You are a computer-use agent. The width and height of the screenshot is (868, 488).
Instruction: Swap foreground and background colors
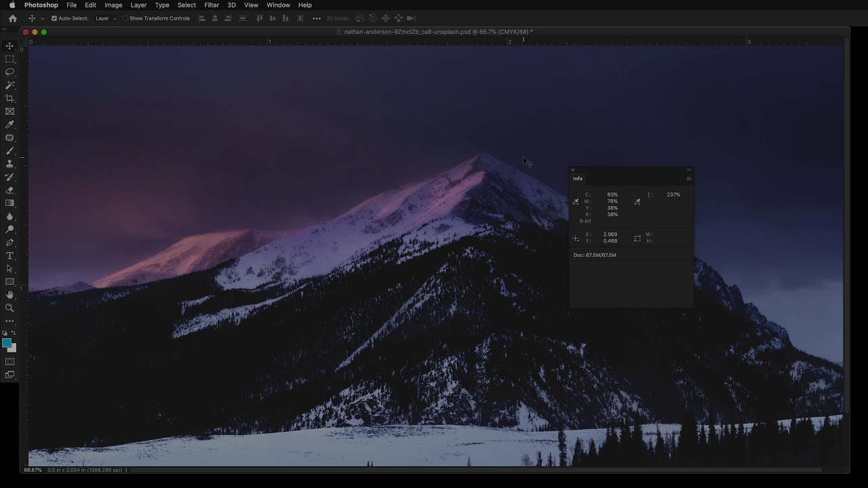tap(13, 333)
